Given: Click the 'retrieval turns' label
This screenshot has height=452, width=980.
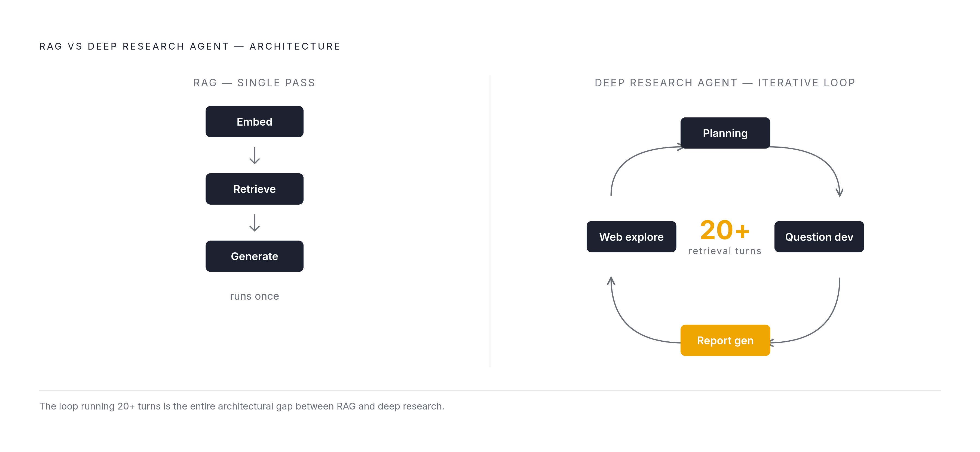Looking at the screenshot, I should coord(725,251).
